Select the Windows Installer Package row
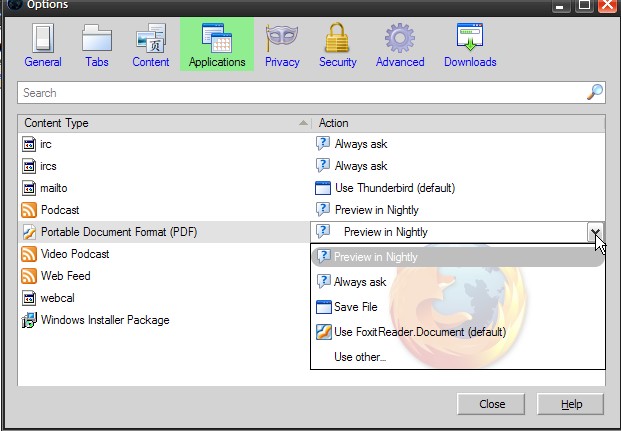The height and width of the screenshot is (431, 621). pyautogui.click(x=164, y=320)
